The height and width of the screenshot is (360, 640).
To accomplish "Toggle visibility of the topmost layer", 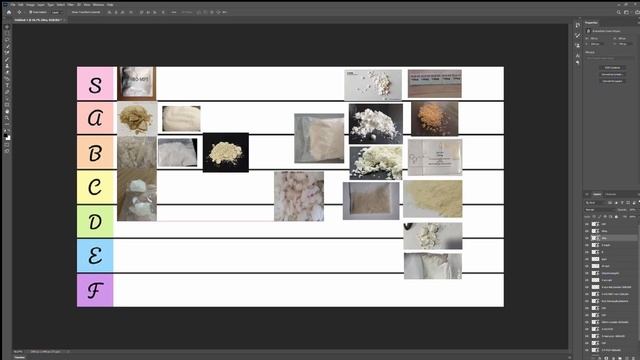I will click(587, 224).
